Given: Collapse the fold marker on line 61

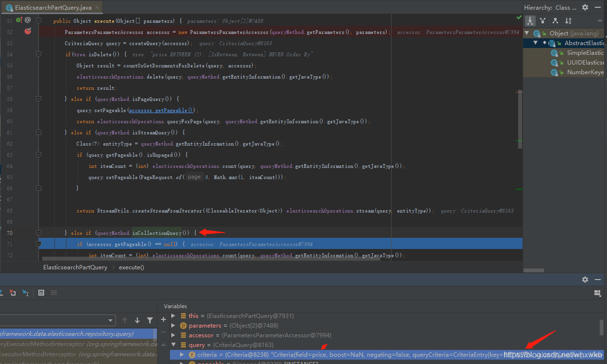Looking at the screenshot, I should tap(39, 132).
